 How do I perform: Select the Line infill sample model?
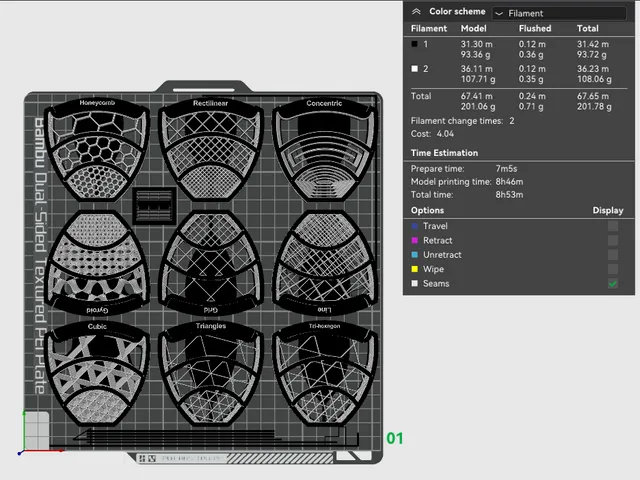(x=324, y=263)
